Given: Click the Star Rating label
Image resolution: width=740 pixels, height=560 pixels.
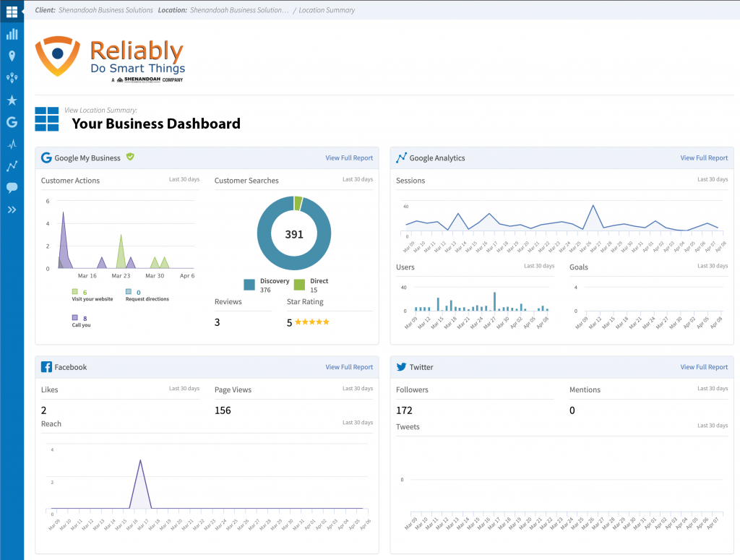Looking at the screenshot, I should [x=306, y=302].
